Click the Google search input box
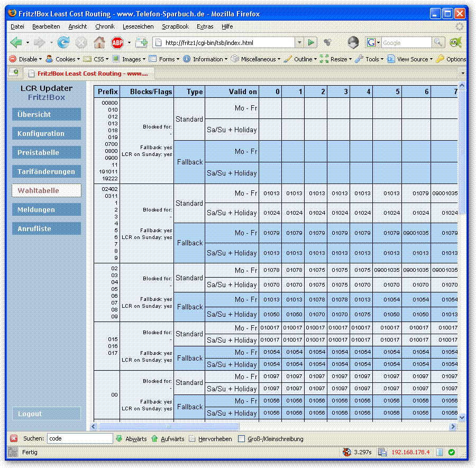Image resolution: width=476 pixels, height=468 pixels. [x=406, y=43]
